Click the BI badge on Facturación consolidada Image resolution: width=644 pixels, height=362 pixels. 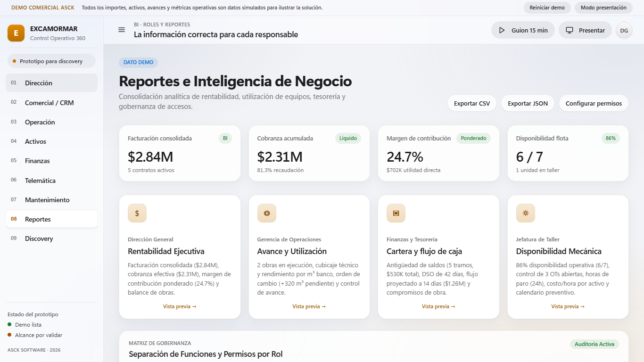click(x=225, y=139)
